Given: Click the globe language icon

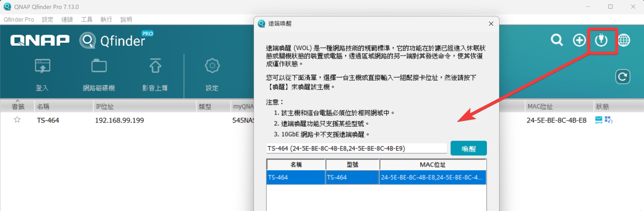Looking at the screenshot, I should [x=624, y=40].
